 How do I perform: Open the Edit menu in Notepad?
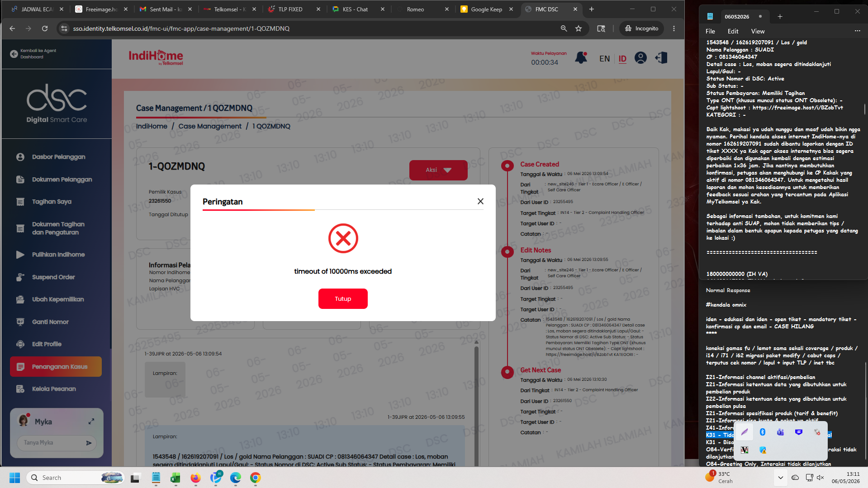click(733, 31)
